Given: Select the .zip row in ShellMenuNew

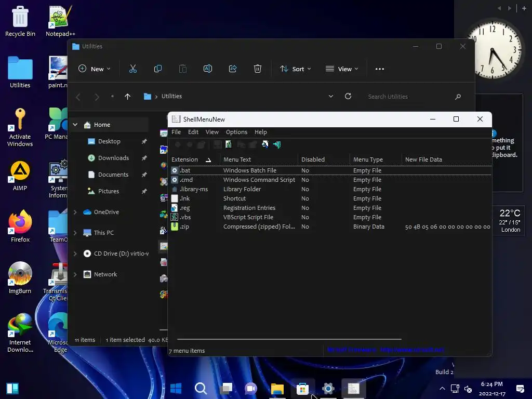Looking at the screenshot, I should click(330, 227).
